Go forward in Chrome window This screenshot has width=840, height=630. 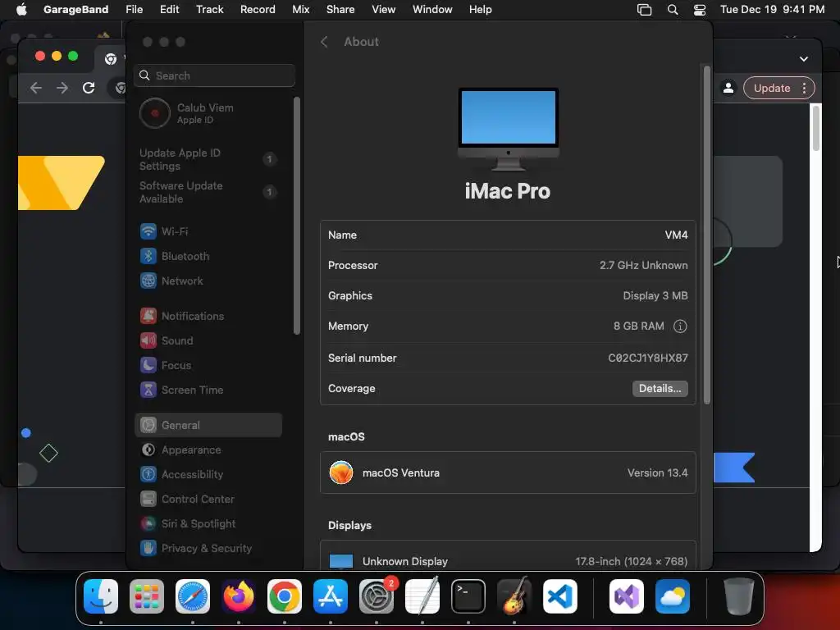coord(62,88)
